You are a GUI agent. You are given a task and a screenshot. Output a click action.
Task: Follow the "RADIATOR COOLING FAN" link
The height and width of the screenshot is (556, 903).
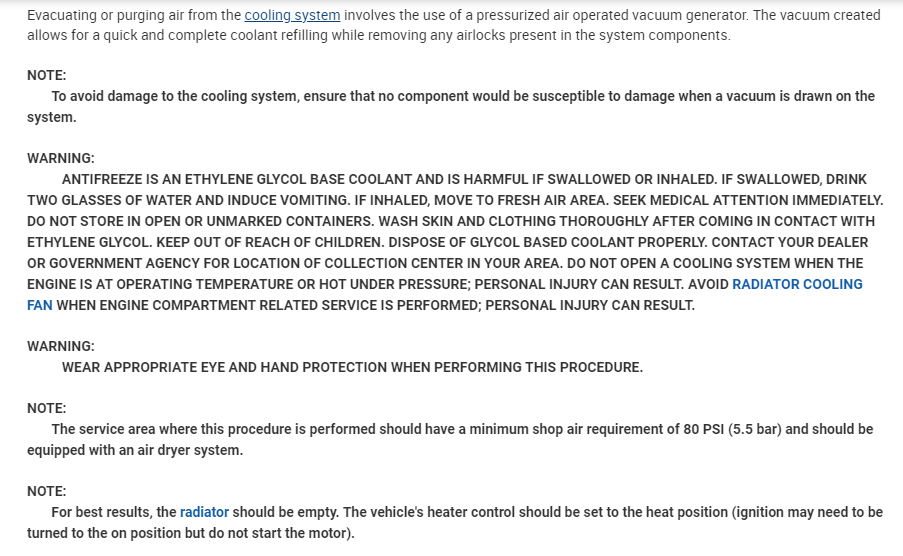click(797, 285)
